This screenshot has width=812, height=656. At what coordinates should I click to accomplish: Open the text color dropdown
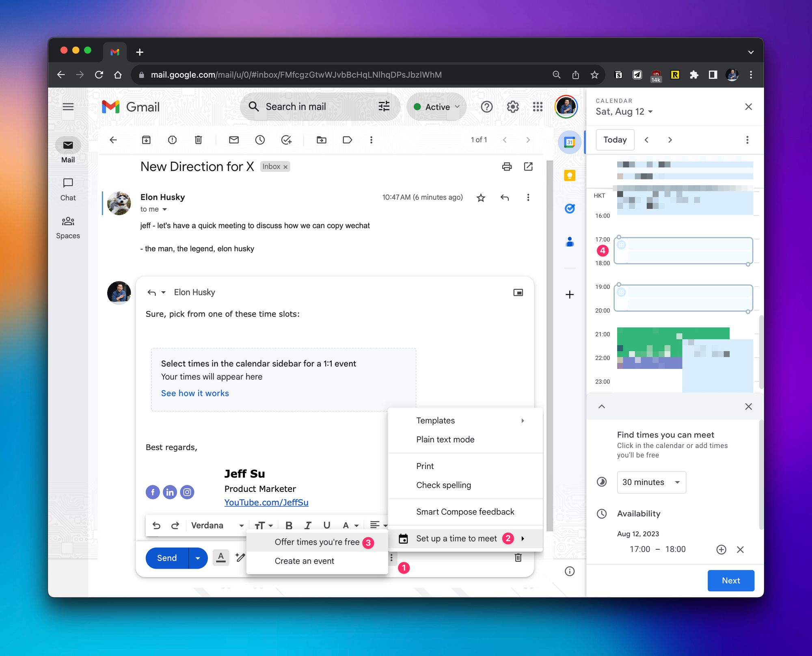[350, 526]
